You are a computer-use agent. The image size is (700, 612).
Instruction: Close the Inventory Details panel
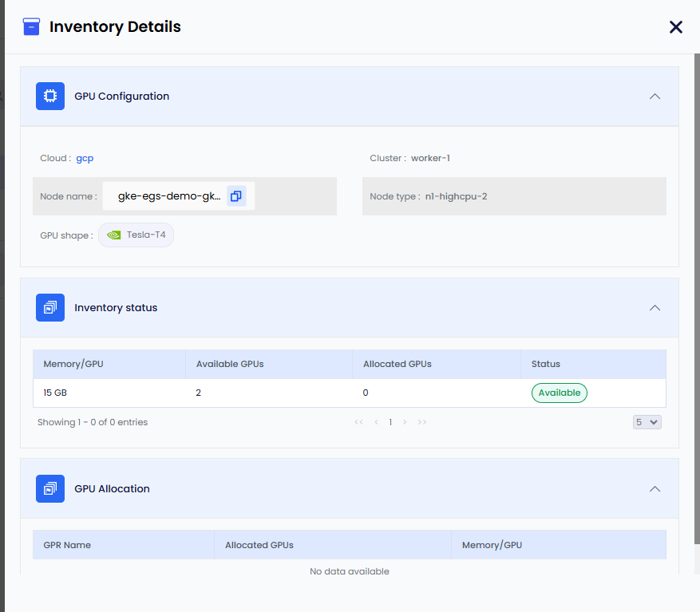[x=676, y=27]
